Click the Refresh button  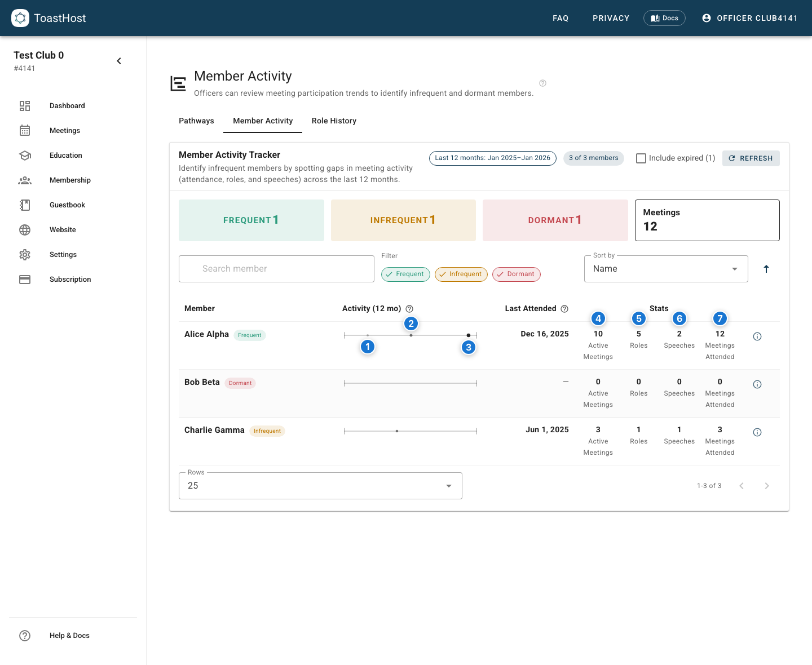(x=751, y=158)
